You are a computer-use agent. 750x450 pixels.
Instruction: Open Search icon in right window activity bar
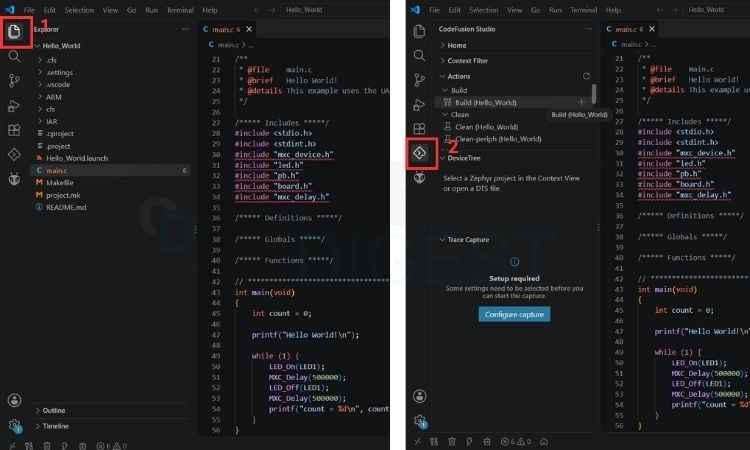point(419,55)
